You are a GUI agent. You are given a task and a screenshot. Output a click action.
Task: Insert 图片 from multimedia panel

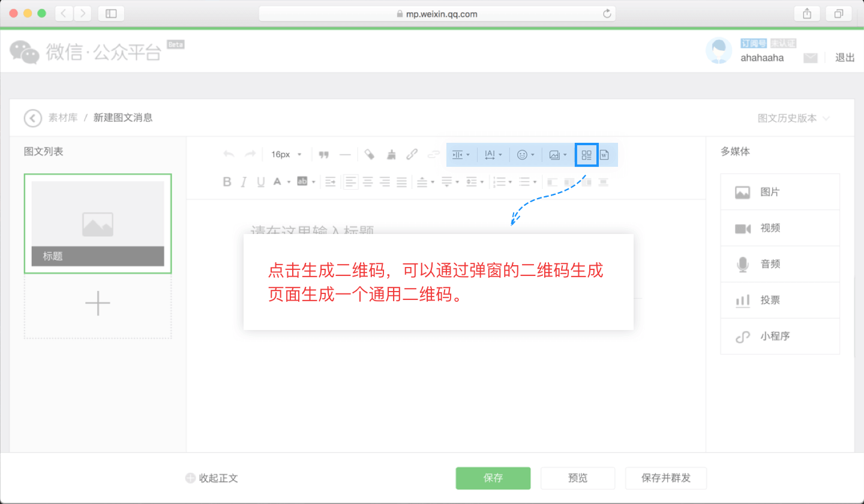(780, 192)
